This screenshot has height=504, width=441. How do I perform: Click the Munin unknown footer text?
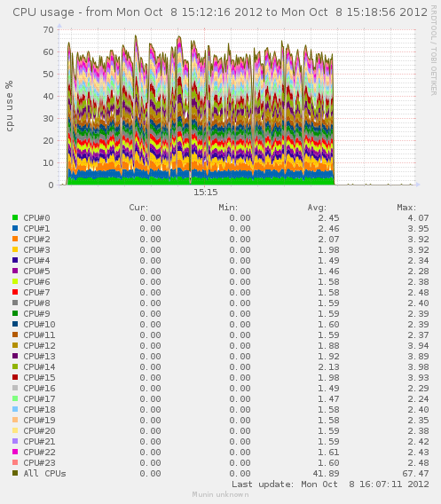tap(220, 494)
